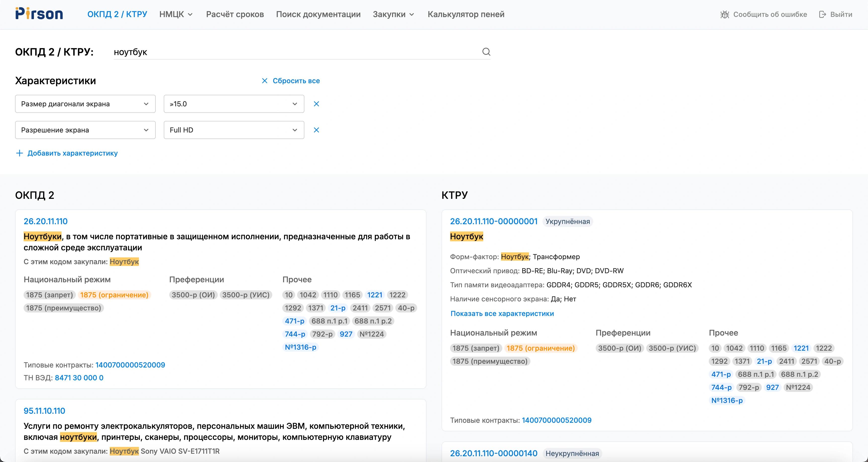
Task: Remove the screen diagonal filter row
Action: pyautogui.click(x=316, y=104)
